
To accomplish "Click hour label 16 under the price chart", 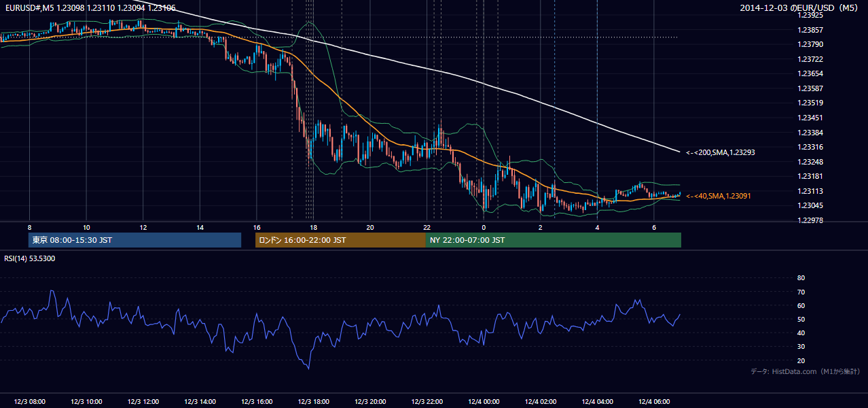I will (256, 227).
